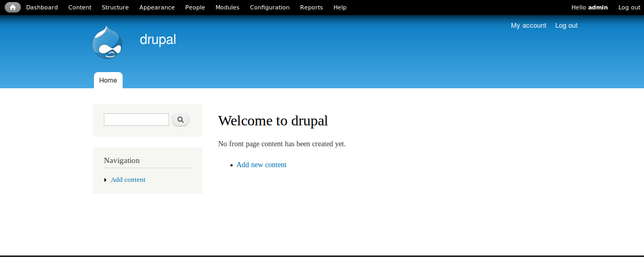Click the admin username link
Screen dimensions: 644x257
click(598, 7)
